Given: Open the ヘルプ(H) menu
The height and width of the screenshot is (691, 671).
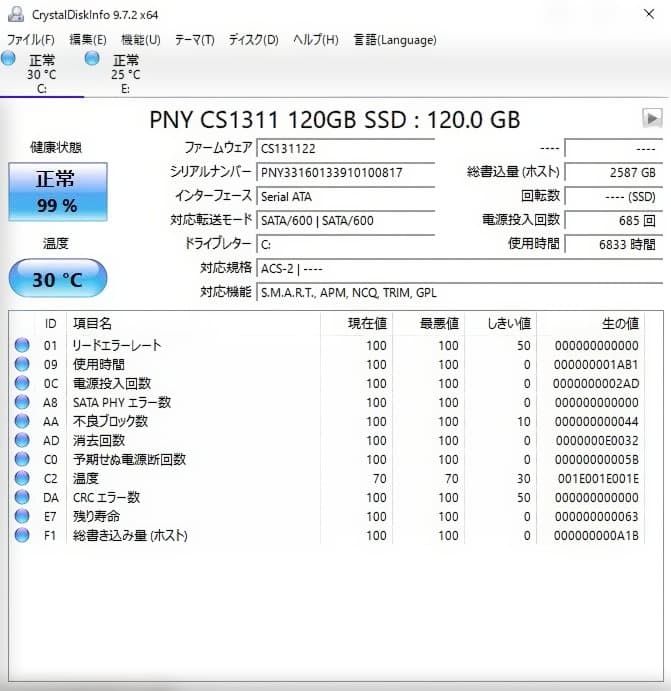Looking at the screenshot, I should 316,40.
